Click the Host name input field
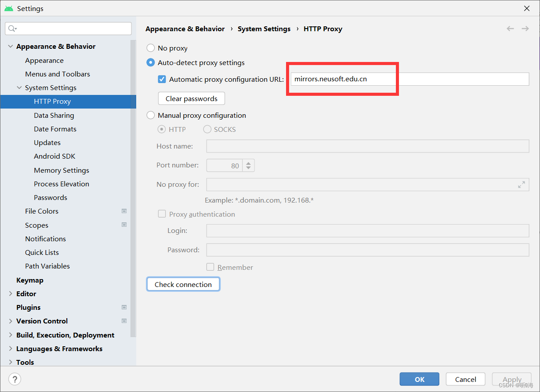The width and height of the screenshot is (540, 392). click(x=368, y=146)
